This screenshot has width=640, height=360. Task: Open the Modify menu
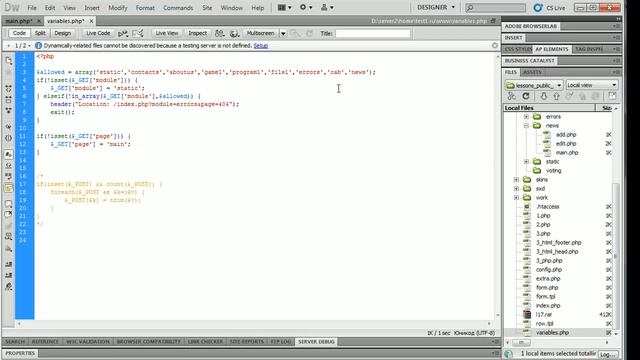click(118, 8)
